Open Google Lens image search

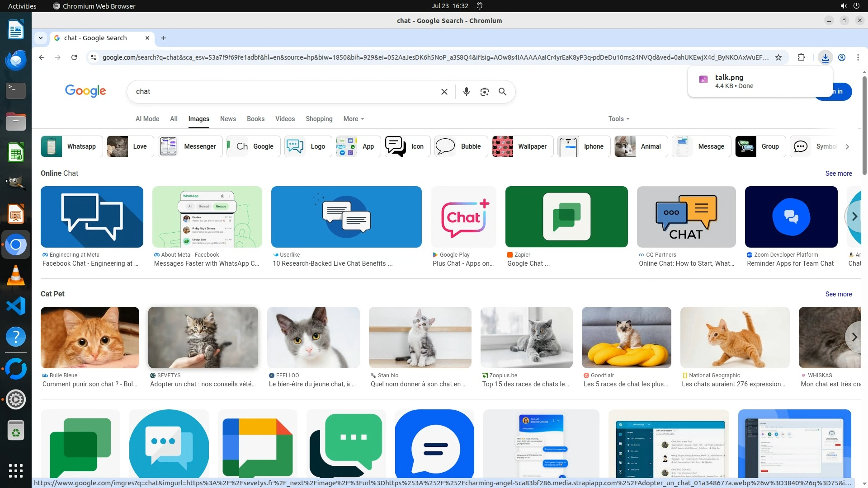[x=484, y=92]
